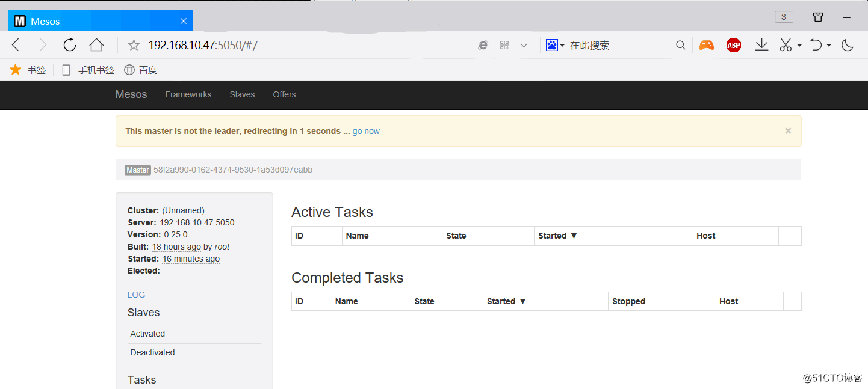Open the Baidu search engine selector

[x=555, y=45]
